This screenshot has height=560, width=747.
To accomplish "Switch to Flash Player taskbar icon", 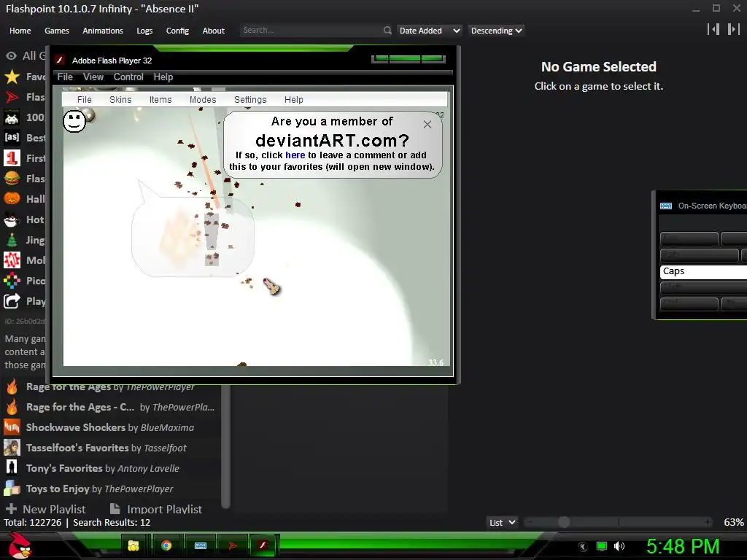I will [x=263, y=545].
